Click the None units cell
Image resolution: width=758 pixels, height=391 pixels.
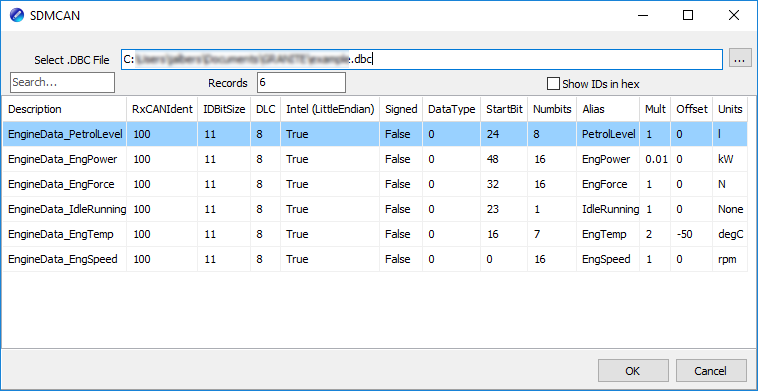(x=730, y=209)
